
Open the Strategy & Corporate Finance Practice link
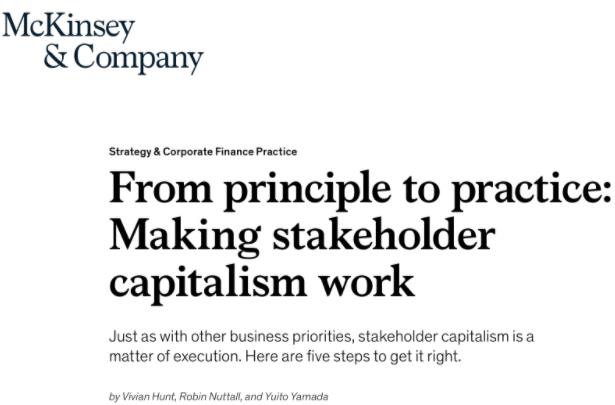point(203,151)
